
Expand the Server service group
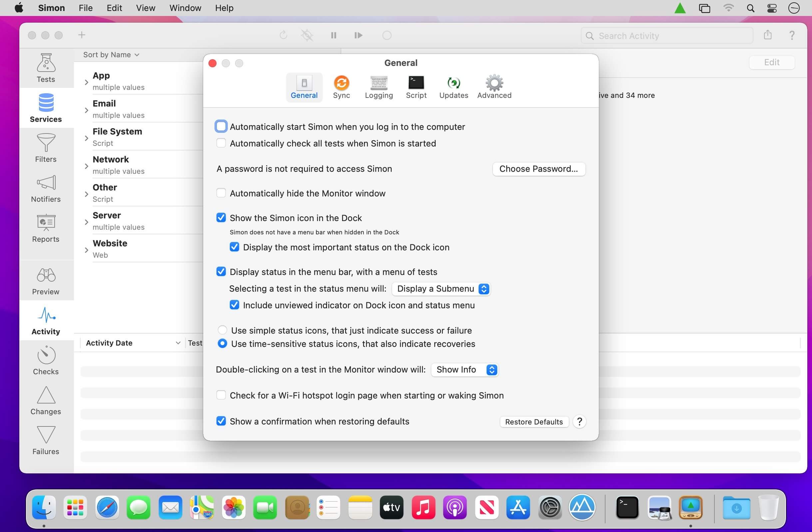coord(86,222)
